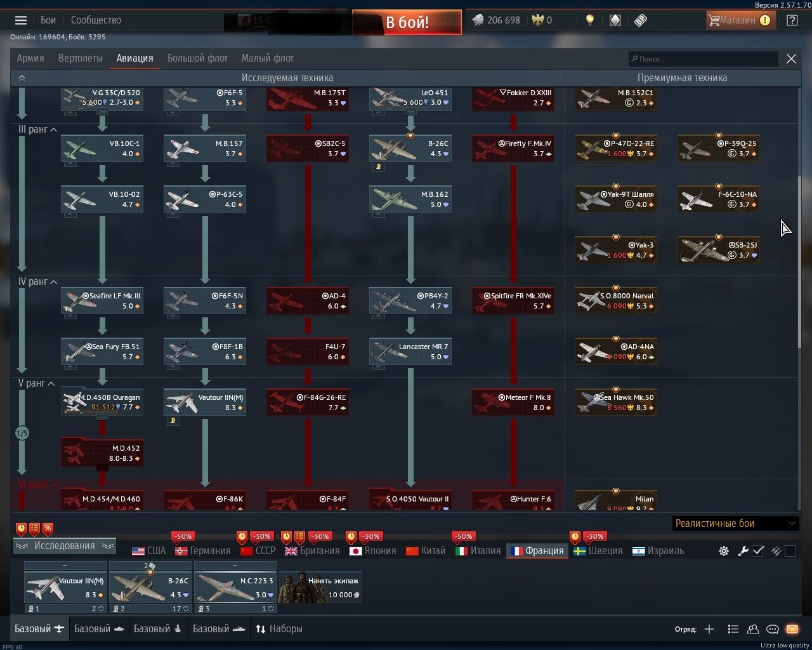The height and width of the screenshot is (650, 812).
Task: Switch to the Малый флот tab
Action: click(268, 58)
